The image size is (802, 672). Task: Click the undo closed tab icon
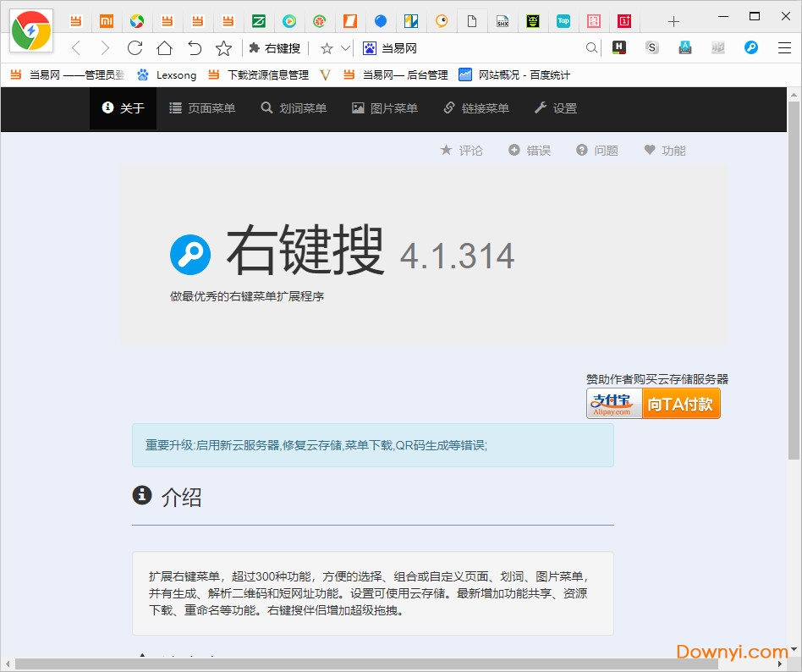tap(195, 48)
